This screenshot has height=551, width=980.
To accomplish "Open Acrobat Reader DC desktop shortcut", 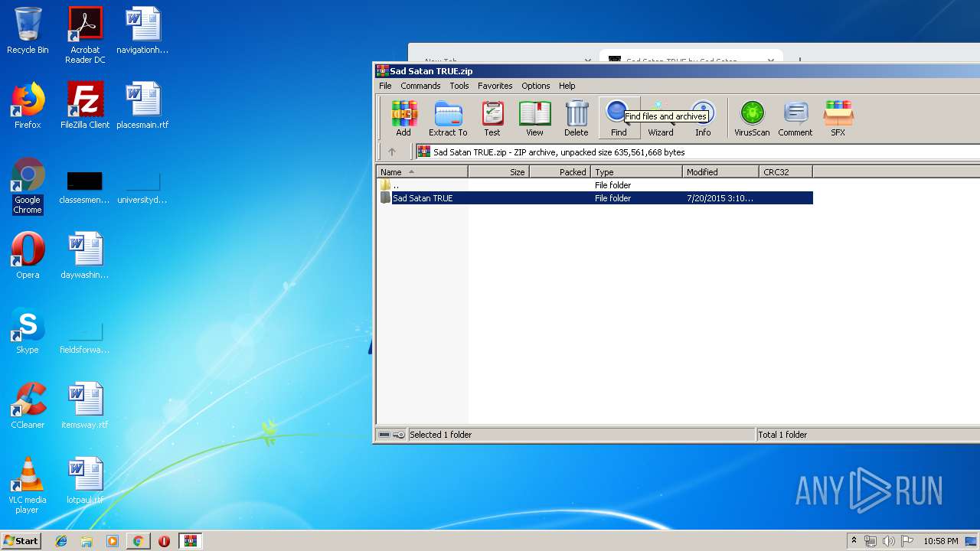I will (x=85, y=35).
